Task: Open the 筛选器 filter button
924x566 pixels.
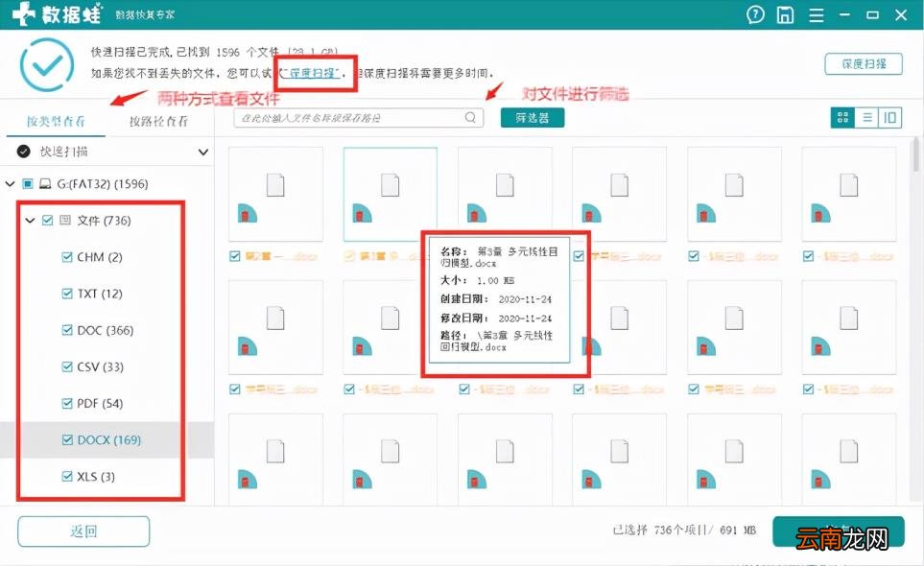Action: coord(533,118)
